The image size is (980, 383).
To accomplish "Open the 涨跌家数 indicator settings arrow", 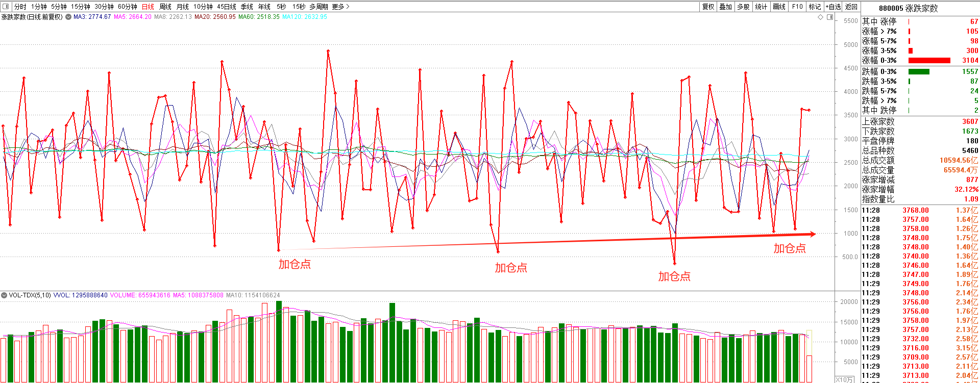I will 68,17.
